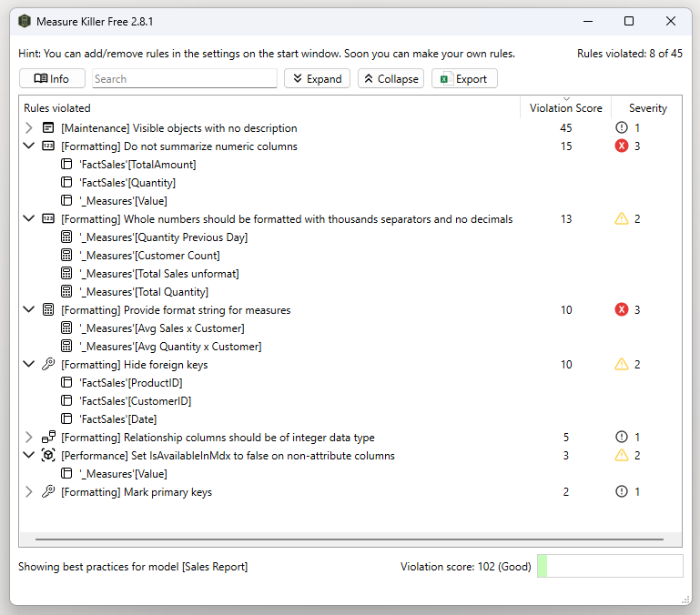Viewport: 700px width, 615px height.
Task: Click the Rules violated column header
Action: click(x=269, y=108)
